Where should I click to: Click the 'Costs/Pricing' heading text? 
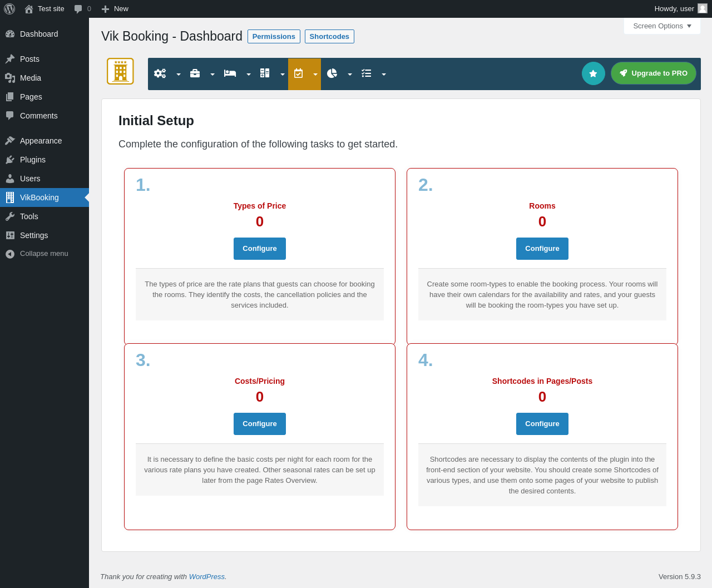pos(260,381)
